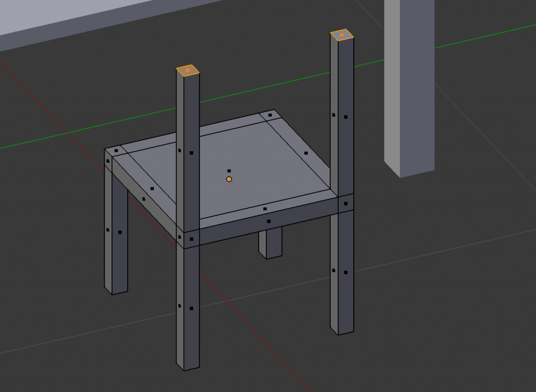Select face dot on right seat corner joint
This screenshot has width=536, height=392.
tap(345, 203)
